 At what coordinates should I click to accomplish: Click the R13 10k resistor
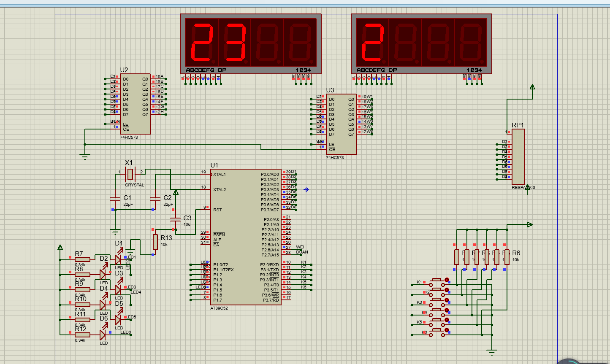point(155,242)
